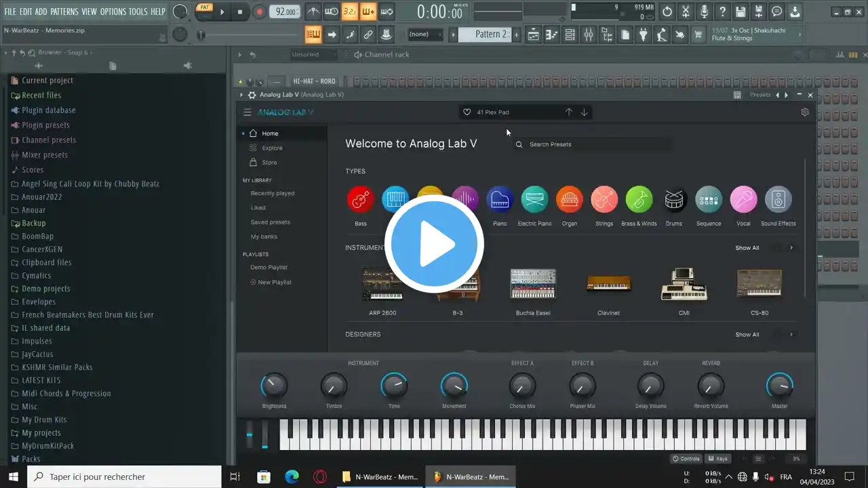Toggle the PAT song/pattern mode switch

click(203, 12)
